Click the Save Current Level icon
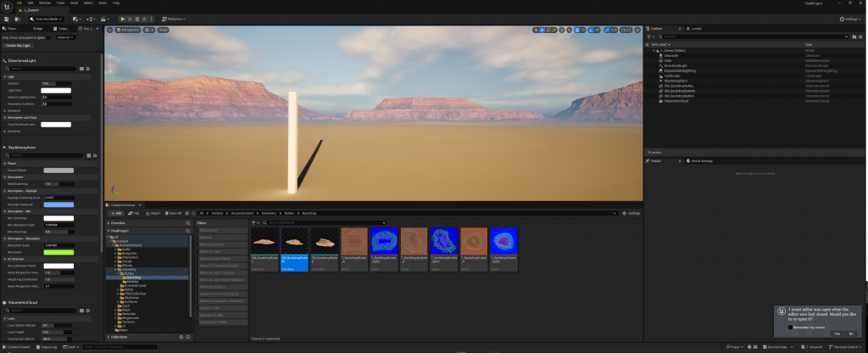This screenshot has height=353, width=868. (x=6, y=19)
